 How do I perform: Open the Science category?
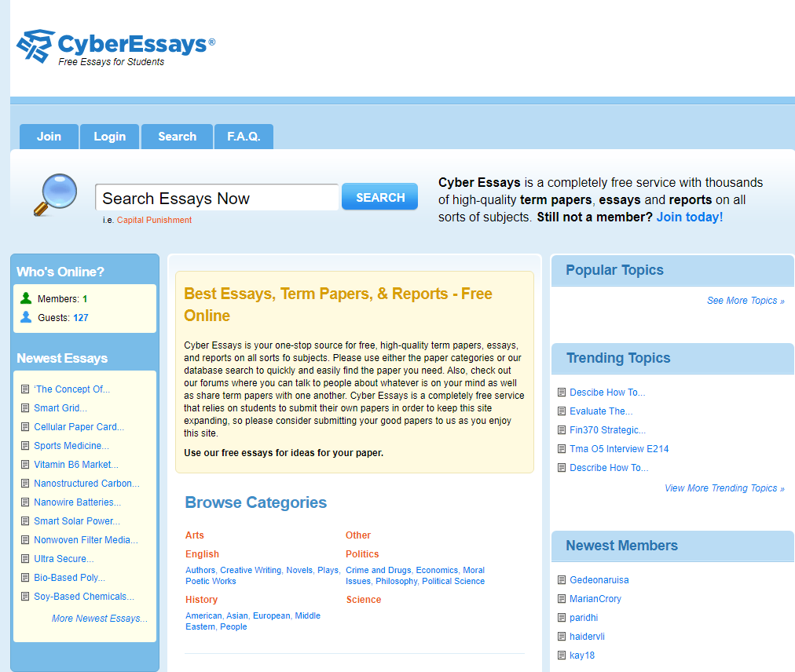coord(364,600)
